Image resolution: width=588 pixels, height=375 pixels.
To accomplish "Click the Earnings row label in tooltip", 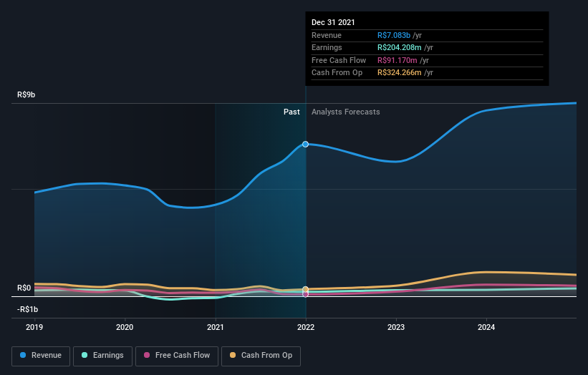I will [x=327, y=47].
